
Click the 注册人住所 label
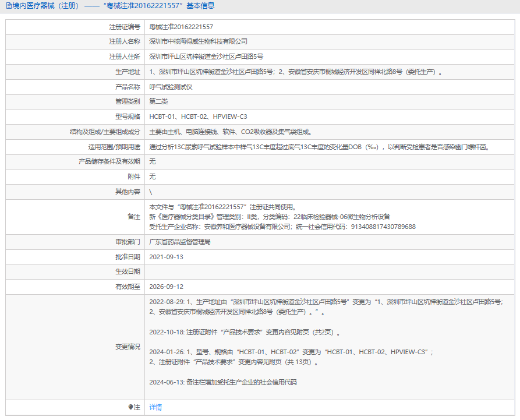coord(125,57)
